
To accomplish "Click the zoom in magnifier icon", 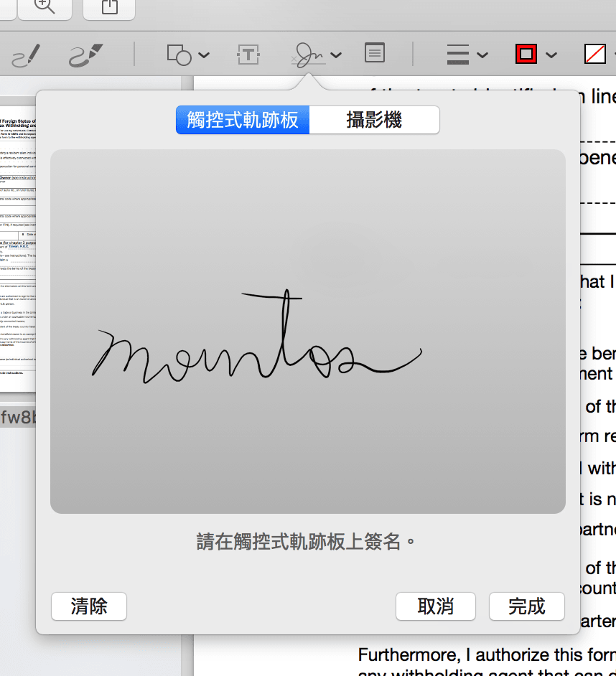I will (45, 6).
